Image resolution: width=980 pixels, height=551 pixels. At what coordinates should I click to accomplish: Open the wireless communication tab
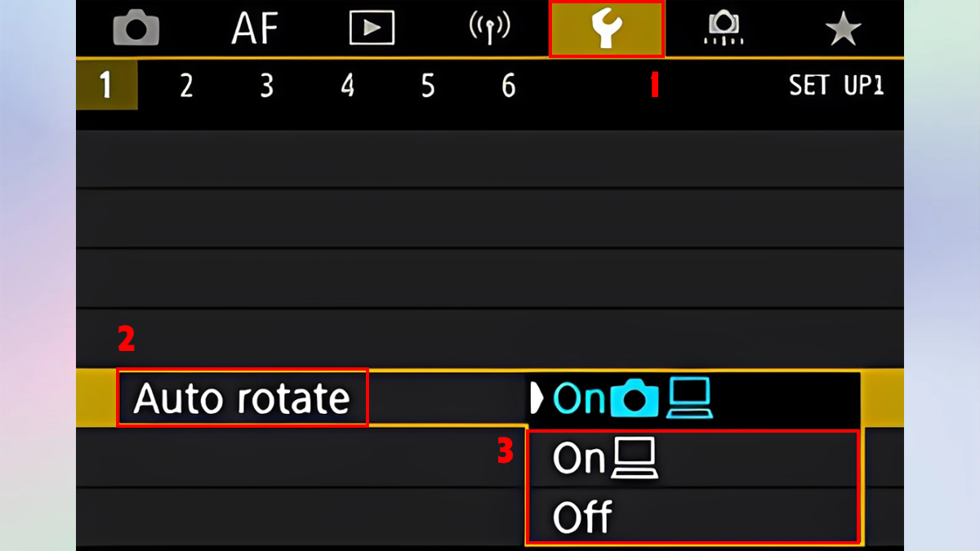[x=490, y=29]
